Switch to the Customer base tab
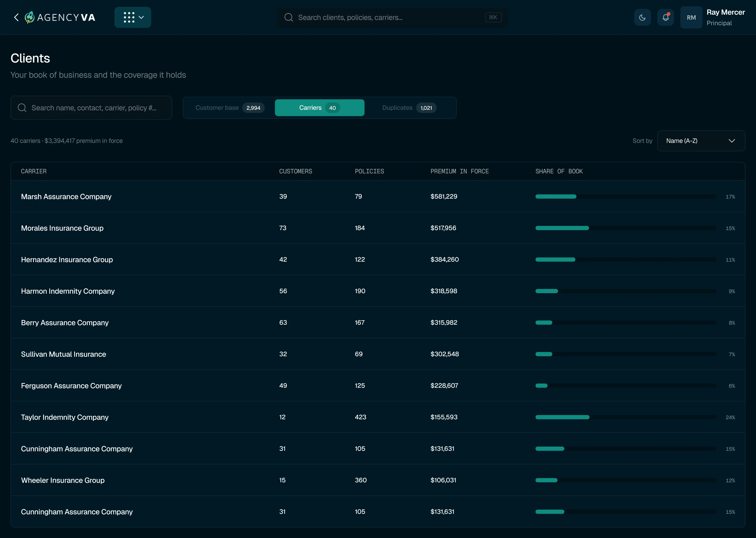This screenshot has width=756, height=538. point(229,108)
